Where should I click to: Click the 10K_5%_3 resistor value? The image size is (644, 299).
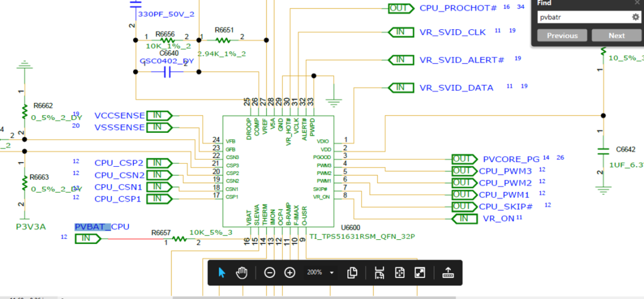pos(211,233)
